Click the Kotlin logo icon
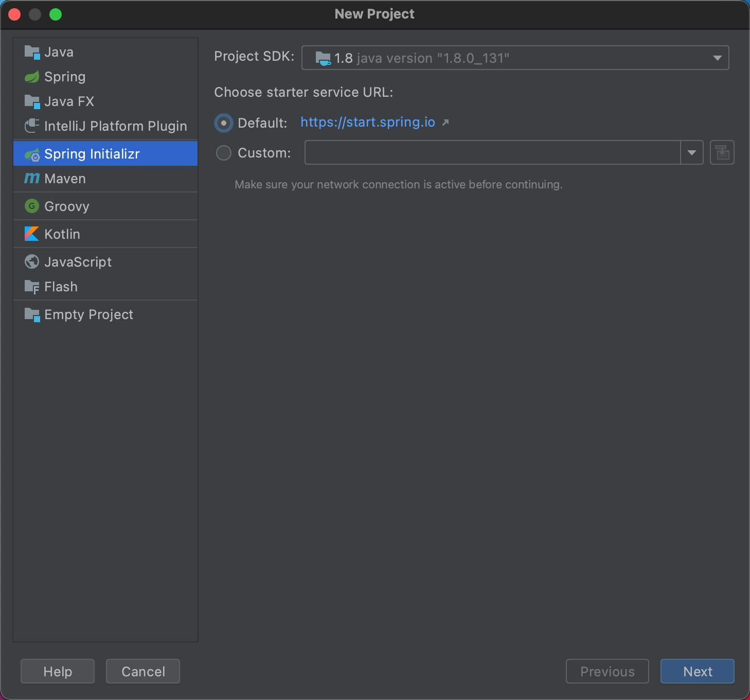Image resolution: width=750 pixels, height=700 pixels. pyautogui.click(x=32, y=234)
